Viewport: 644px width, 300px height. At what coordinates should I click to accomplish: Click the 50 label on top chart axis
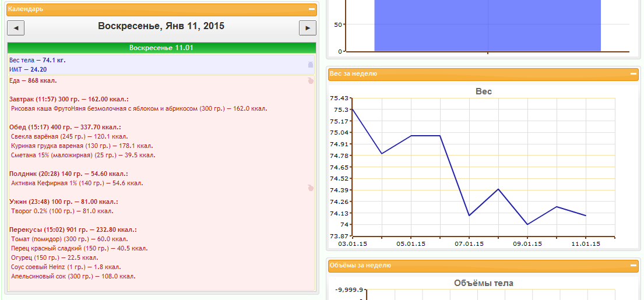point(338,24)
